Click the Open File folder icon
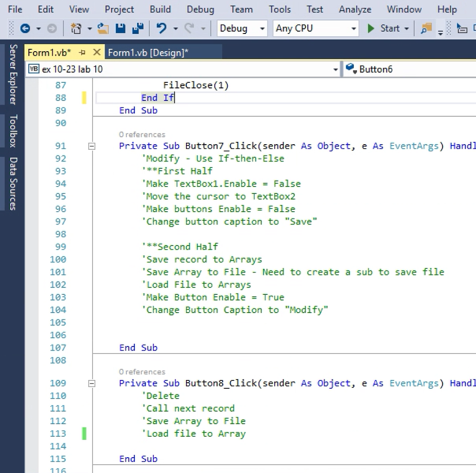 (103, 29)
